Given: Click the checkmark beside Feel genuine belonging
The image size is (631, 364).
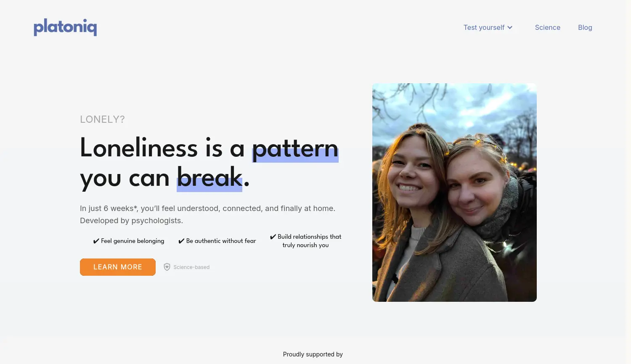Looking at the screenshot, I should coord(96,241).
